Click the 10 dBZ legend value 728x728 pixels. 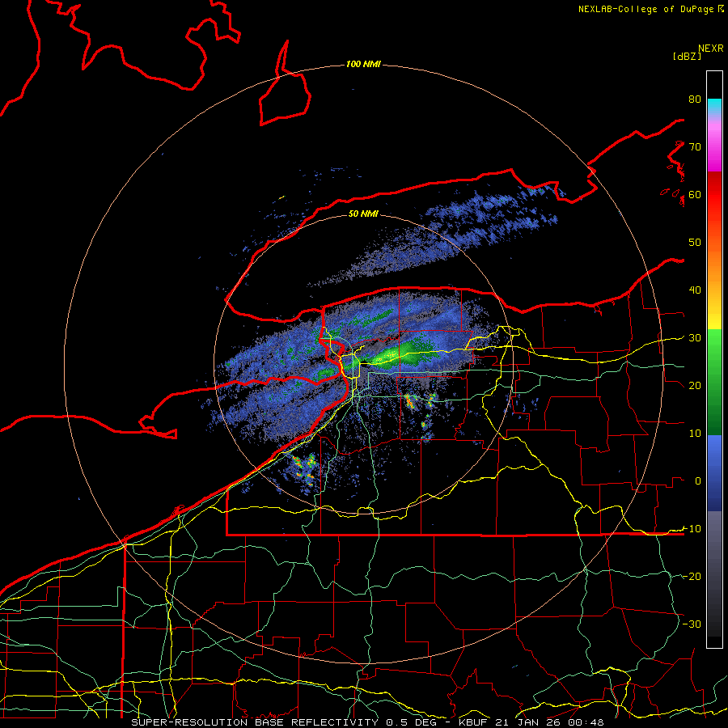pyautogui.click(x=695, y=434)
